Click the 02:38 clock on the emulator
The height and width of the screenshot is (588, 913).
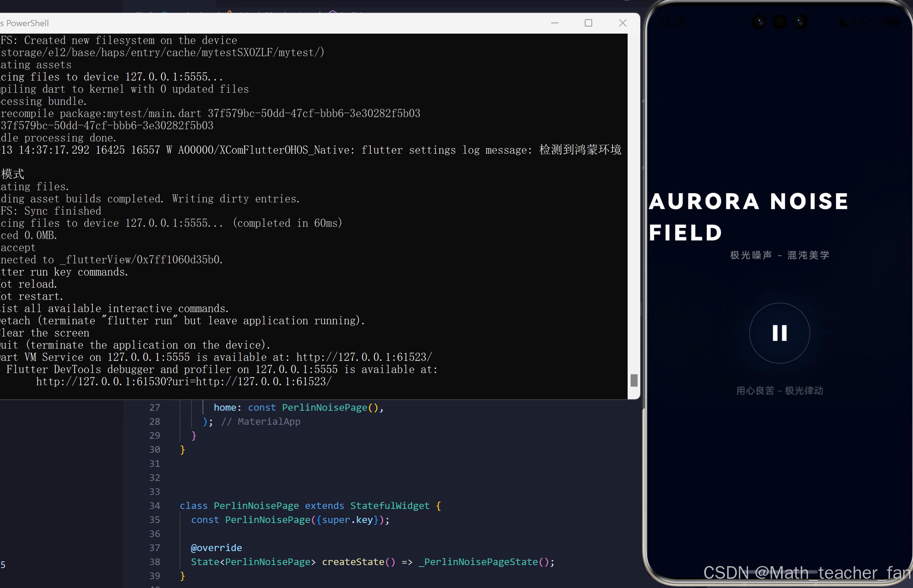pyautogui.click(x=671, y=22)
